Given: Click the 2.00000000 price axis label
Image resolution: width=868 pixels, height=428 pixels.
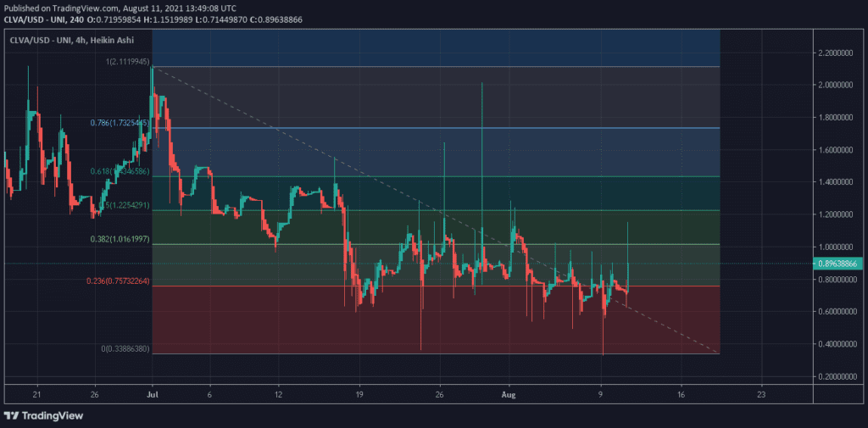Looking at the screenshot, I should (x=837, y=85).
